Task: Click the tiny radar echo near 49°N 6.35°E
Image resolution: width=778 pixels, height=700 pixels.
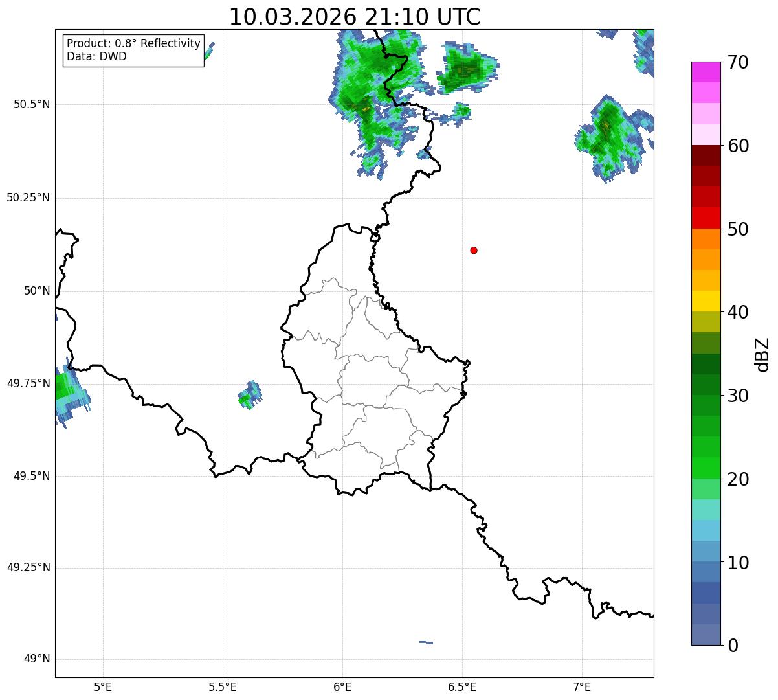Action: pos(426,642)
